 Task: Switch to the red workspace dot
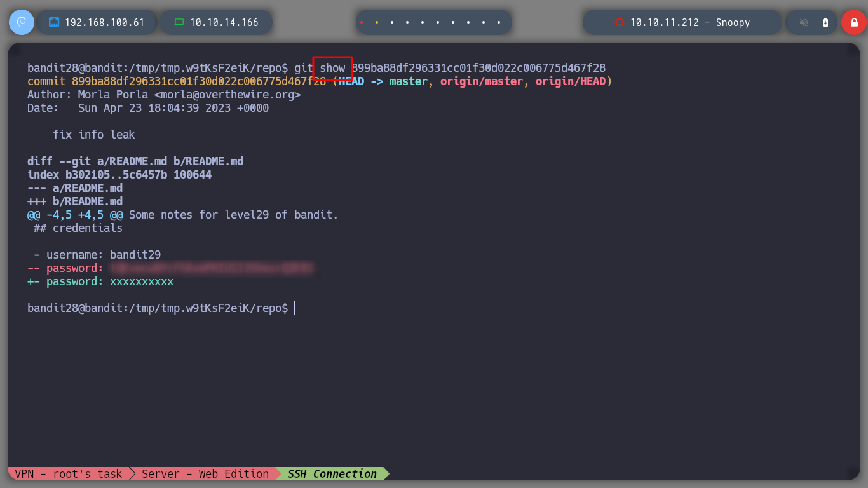(x=362, y=22)
